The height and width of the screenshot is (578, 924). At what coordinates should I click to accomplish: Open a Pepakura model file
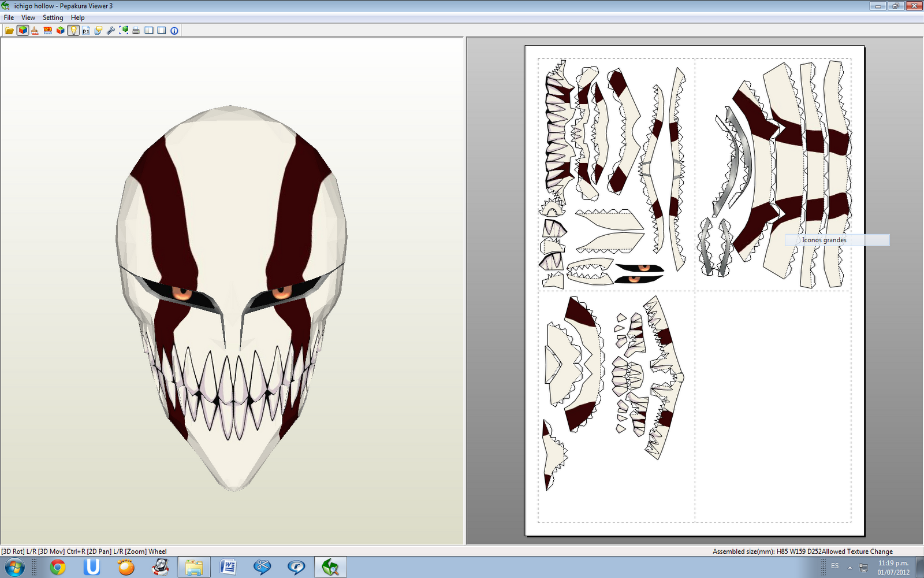(10, 30)
